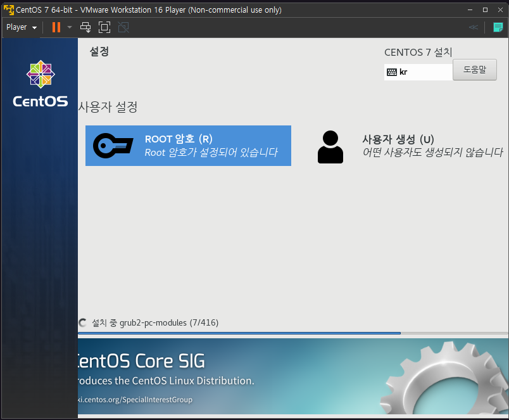Click the kr keyboard layout indicator

click(x=418, y=72)
